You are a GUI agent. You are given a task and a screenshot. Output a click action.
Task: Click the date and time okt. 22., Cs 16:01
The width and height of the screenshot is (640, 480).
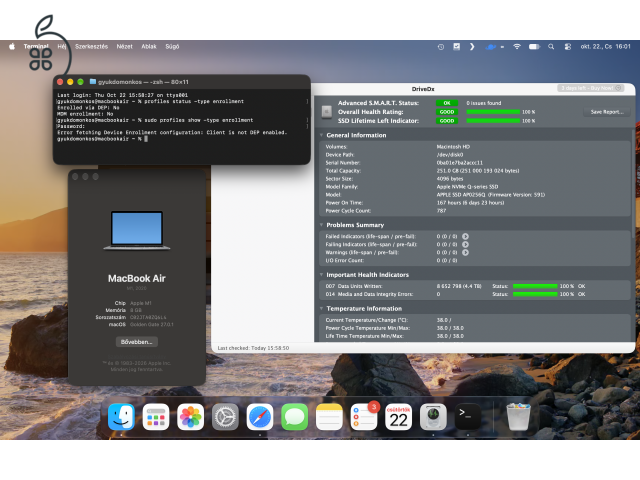[x=605, y=47]
